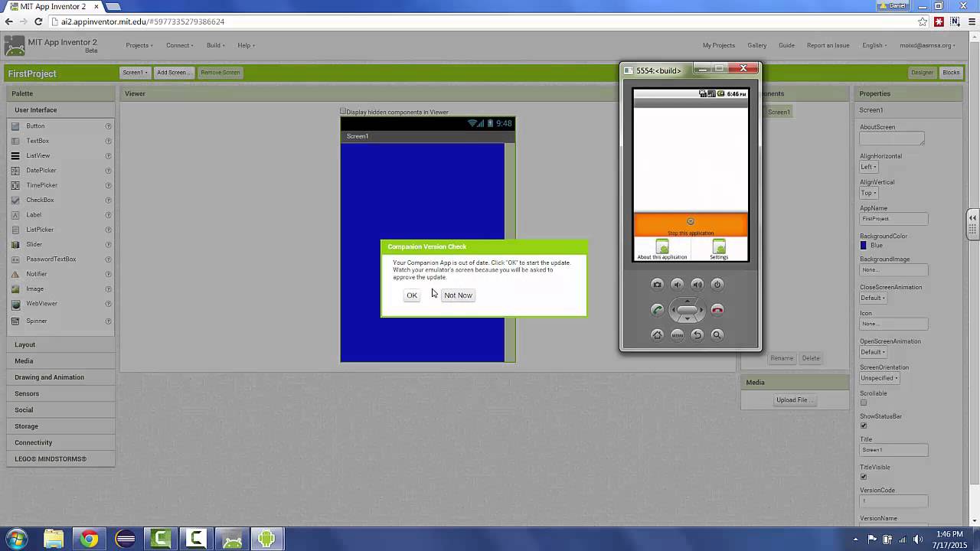980x551 pixels.
Task: Click the red end-call button on emulator
Action: tap(717, 310)
